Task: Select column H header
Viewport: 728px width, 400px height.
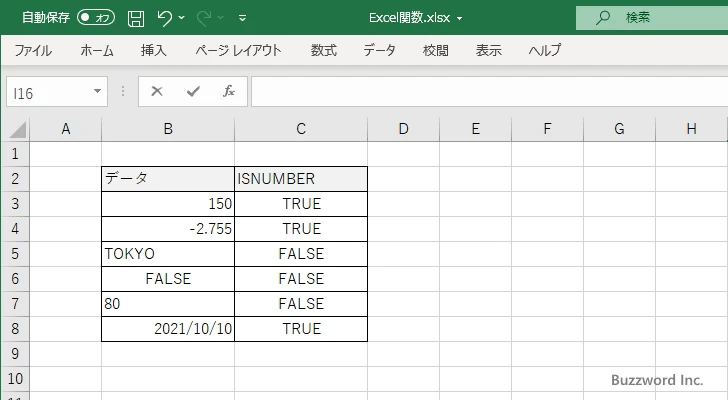Action: click(x=691, y=129)
